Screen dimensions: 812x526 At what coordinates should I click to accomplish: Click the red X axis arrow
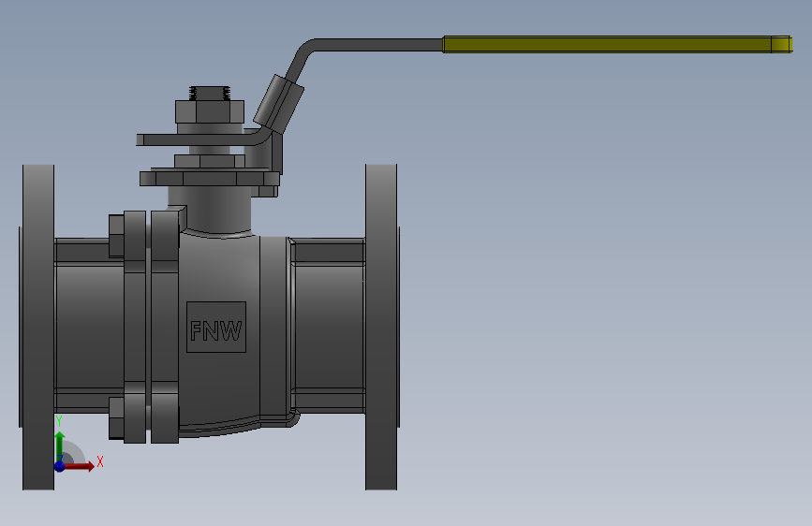[80, 466]
